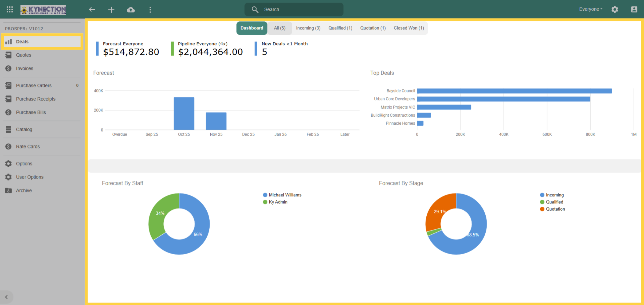Open the settings gear in top bar

[x=615, y=9]
